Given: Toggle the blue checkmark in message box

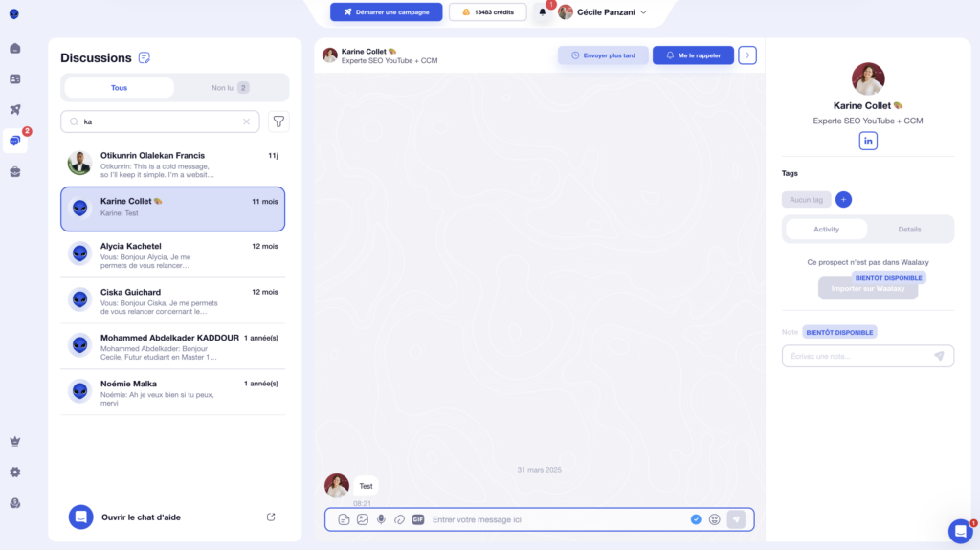Looking at the screenshot, I should (x=696, y=519).
